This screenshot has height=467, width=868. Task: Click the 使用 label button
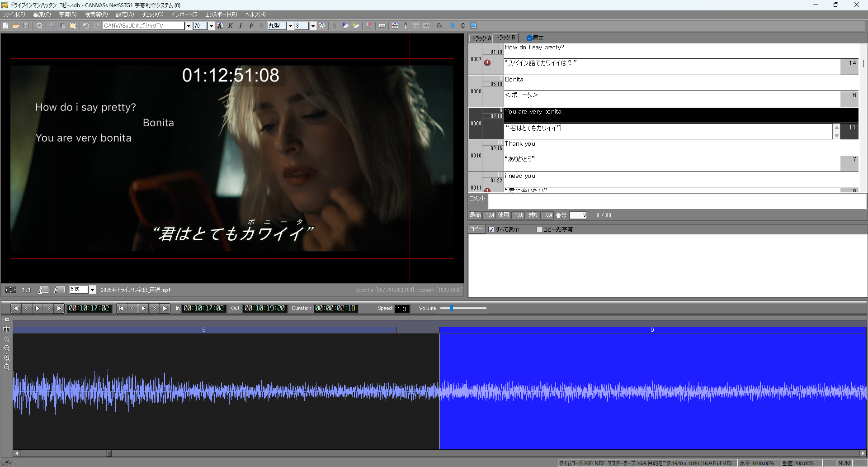(x=504, y=215)
